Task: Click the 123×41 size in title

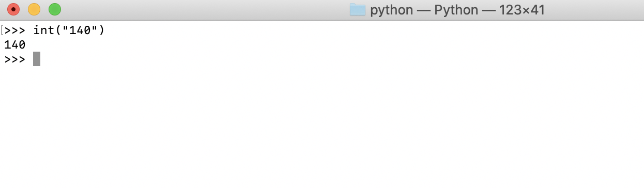Action: [522, 10]
